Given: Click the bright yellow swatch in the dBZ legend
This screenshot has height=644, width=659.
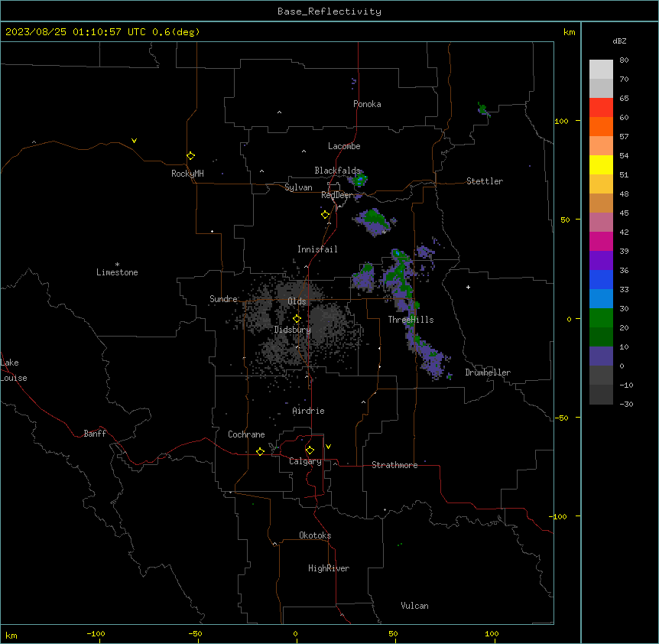Looking at the screenshot, I should point(601,164).
